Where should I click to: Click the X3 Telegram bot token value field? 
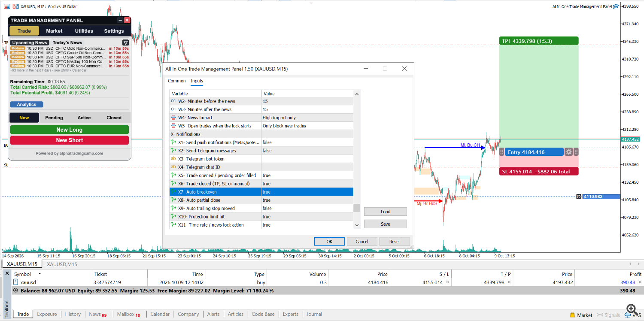(x=307, y=159)
